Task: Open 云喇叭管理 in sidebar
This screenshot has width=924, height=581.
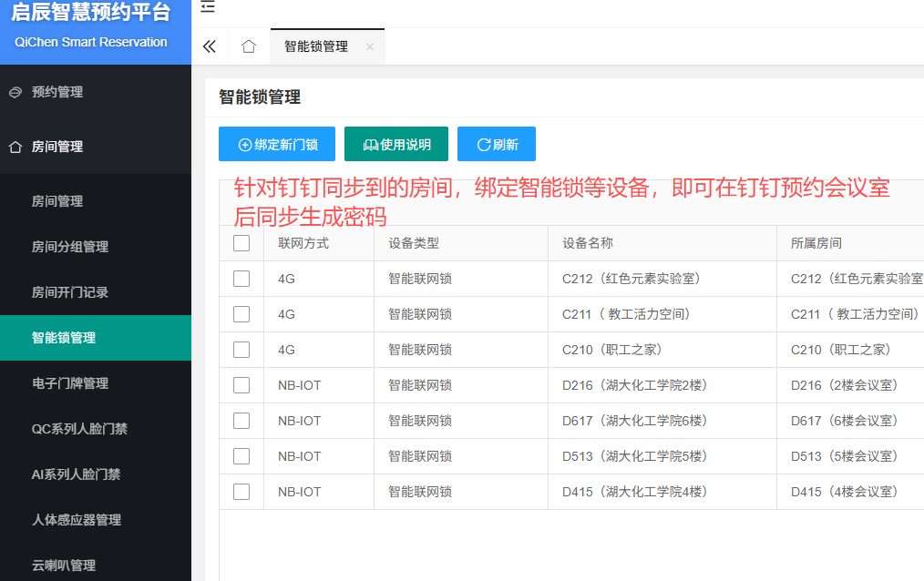Action: coord(96,566)
